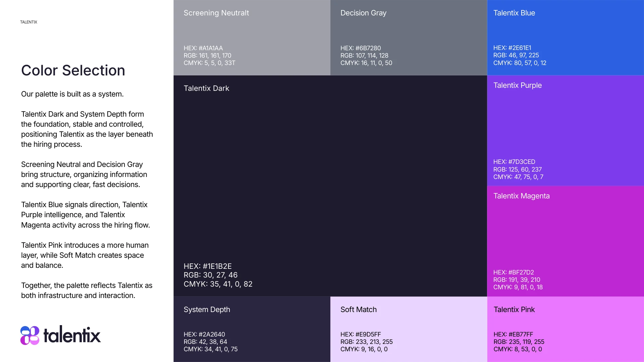Click the talentix logo mark icon

click(x=30, y=336)
